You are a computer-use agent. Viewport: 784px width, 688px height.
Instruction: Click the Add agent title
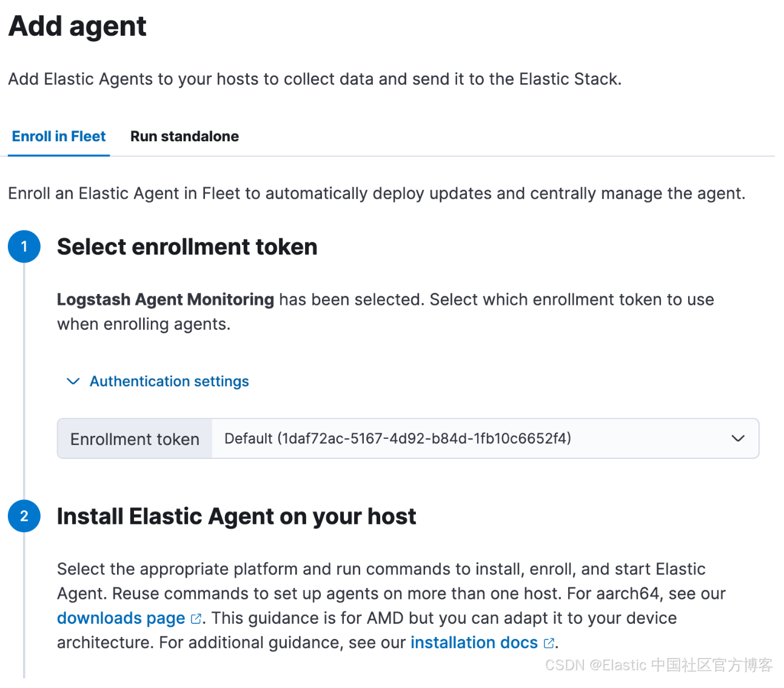(x=78, y=26)
